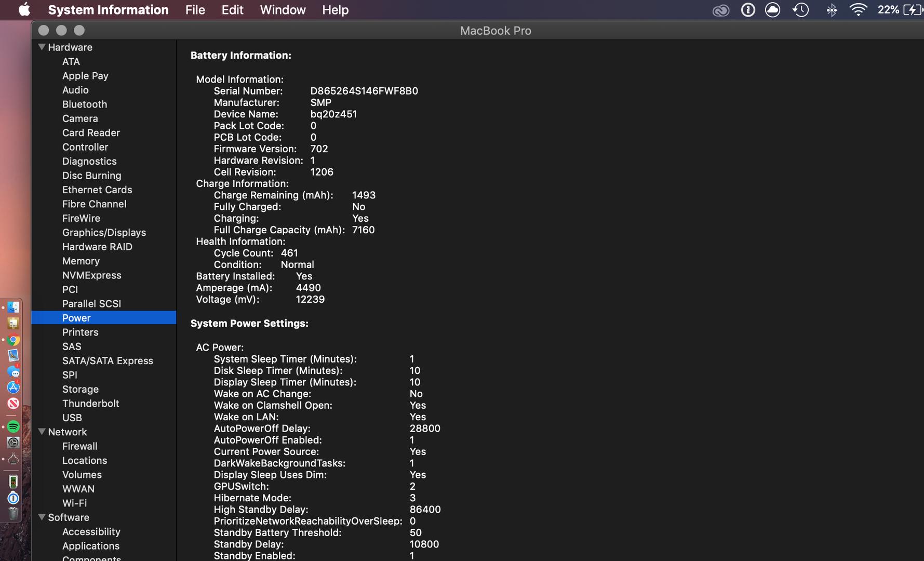Image resolution: width=924 pixels, height=561 pixels.
Task: Select Memory in the sidebar
Action: tap(81, 261)
